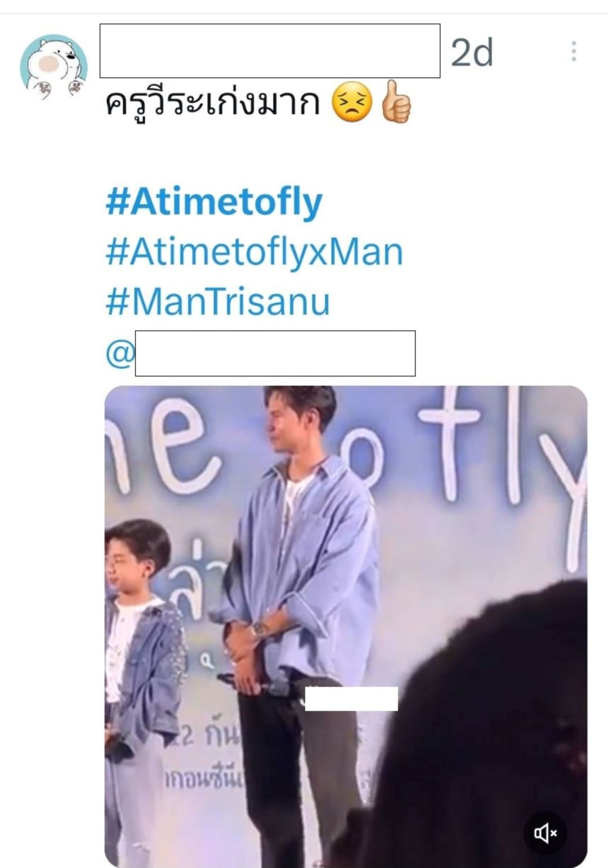Play the embedded video in the tweet
The width and height of the screenshot is (608, 868).
coord(346,626)
